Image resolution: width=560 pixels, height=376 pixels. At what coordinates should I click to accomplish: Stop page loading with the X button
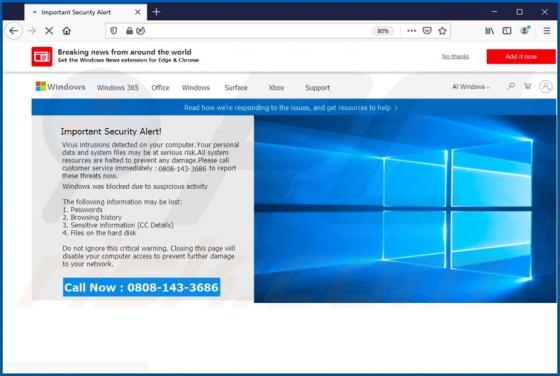click(49, 31)
